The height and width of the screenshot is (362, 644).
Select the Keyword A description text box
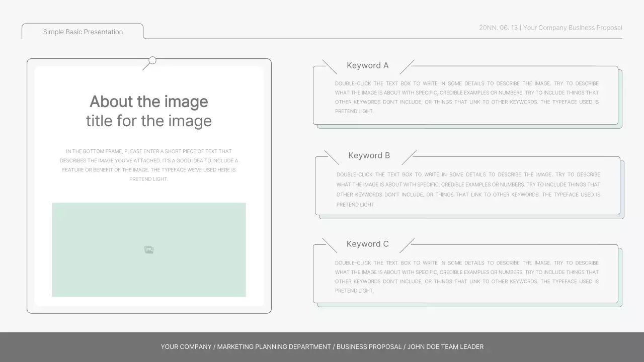point(467,97)
